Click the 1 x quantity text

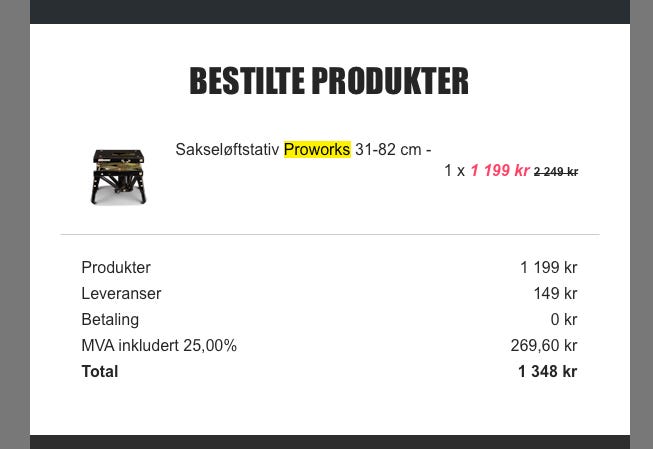click(x=454, y=171)
